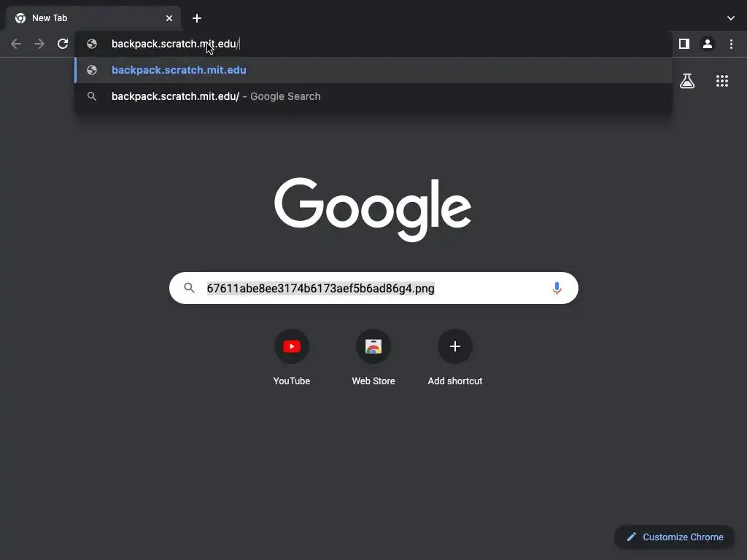The width and height of the screenshot is (747, 560).
Task: Open the YouTube shortcut icon
Action: (292, 346)
